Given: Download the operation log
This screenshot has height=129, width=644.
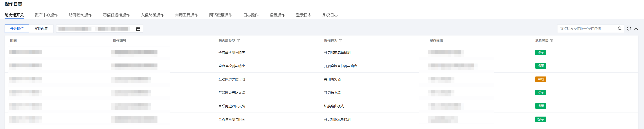Looking at the screenshot, I should 636,29.
